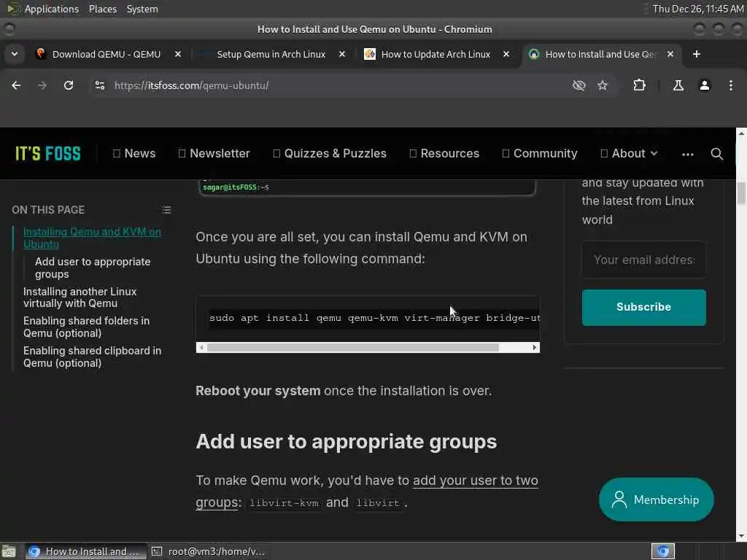The height and width of the screenshot is (560, 747).
Task: Go to the Community page
Action: [540, 153]
